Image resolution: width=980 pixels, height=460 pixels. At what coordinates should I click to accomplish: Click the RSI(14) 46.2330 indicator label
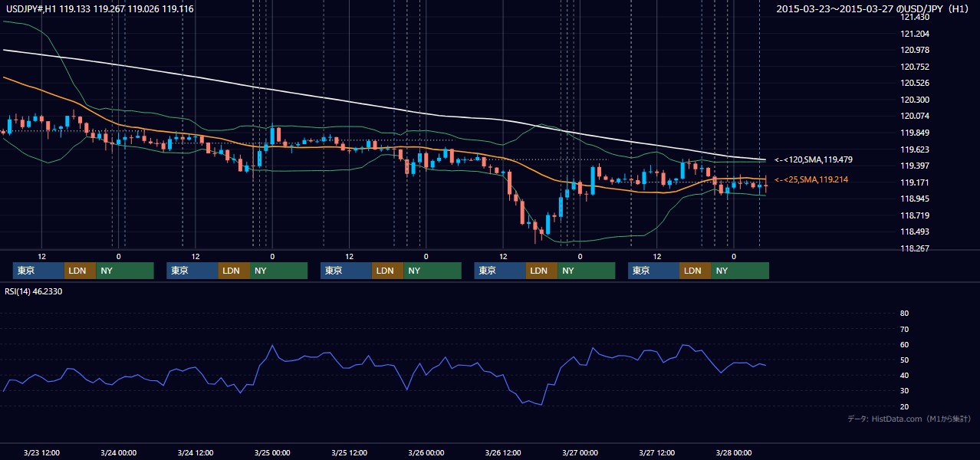34,291
